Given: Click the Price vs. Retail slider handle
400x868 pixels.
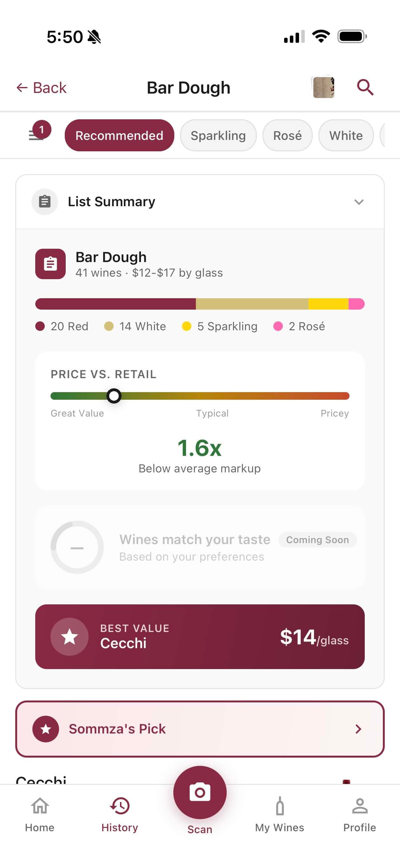Looking at the screenshot, I should pos(114,396).
